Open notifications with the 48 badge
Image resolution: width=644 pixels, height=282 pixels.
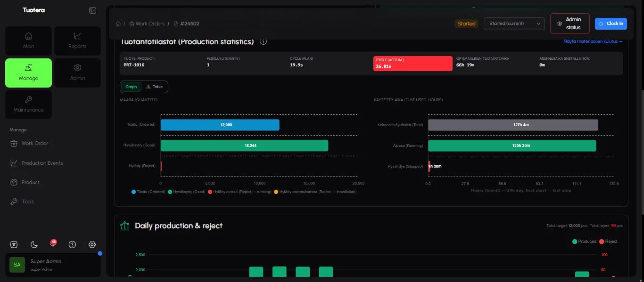pyautogui.click(x=53, y=244)
